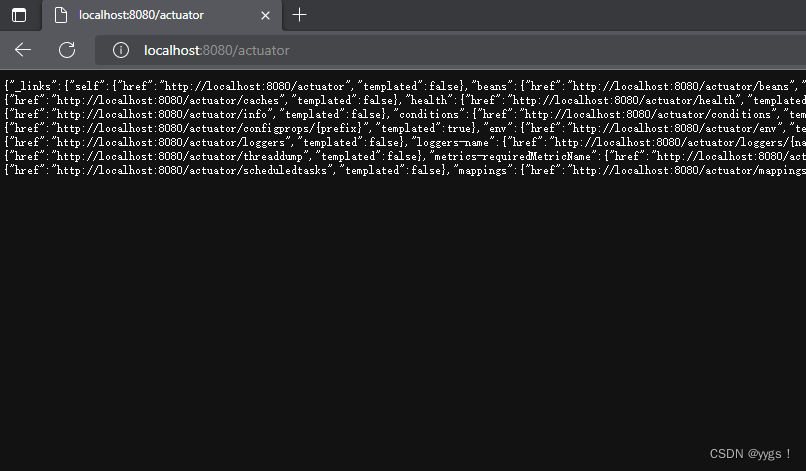The image size is (806, 471).
Task: Open the tab actions menu icon
Action: [19, 15]
